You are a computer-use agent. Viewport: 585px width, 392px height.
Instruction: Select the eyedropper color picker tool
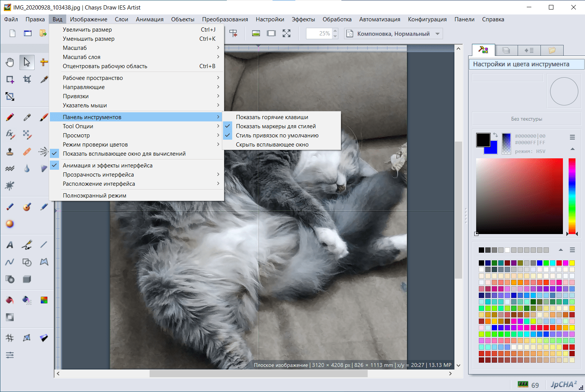(27, 117)
